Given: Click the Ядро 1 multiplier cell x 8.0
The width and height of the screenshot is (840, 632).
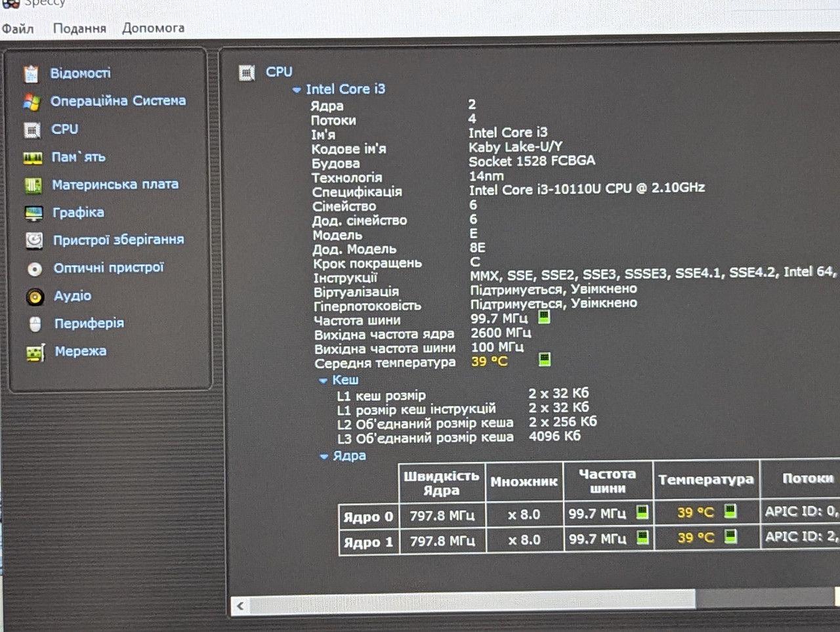Looking at the screenshot, I should pyautogui.click(x=524, y=540).
